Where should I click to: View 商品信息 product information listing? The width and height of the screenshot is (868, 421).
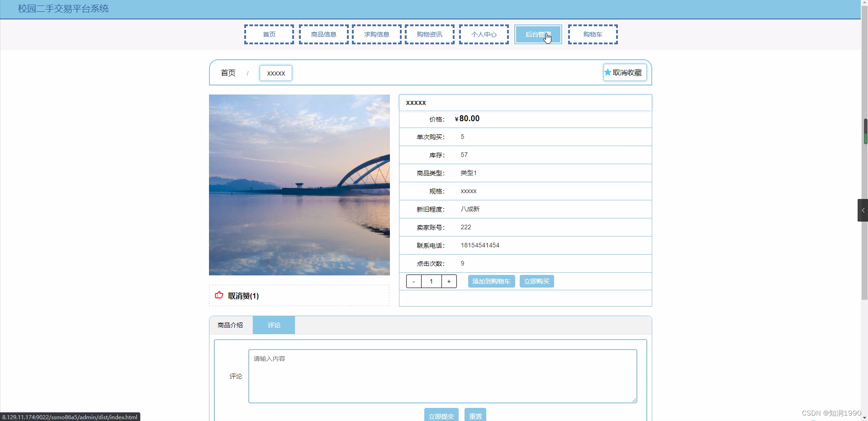pos(323,34)
